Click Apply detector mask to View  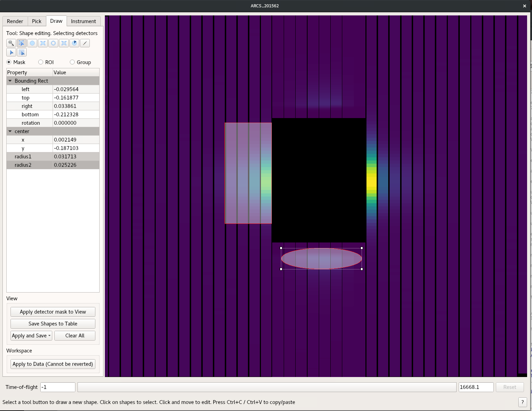pyautogui.click(x=53, y=312)
